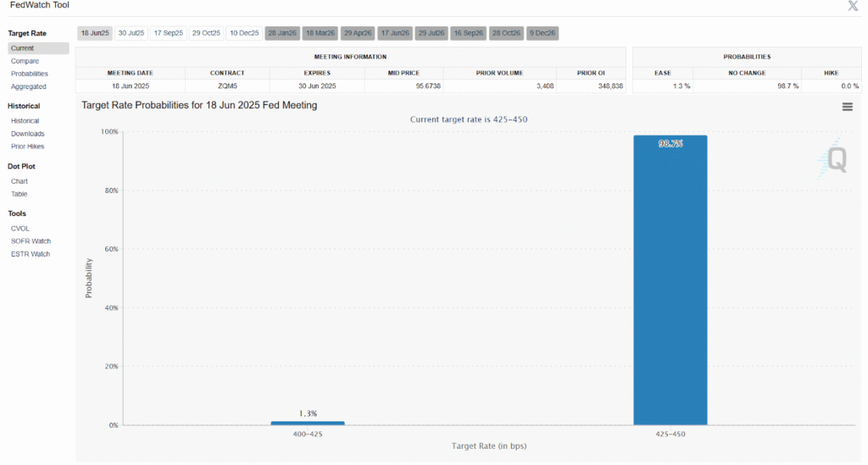Open the Dot Plot Chart link
The height and width of the screenshot is (465, 868).
point(19,181)
